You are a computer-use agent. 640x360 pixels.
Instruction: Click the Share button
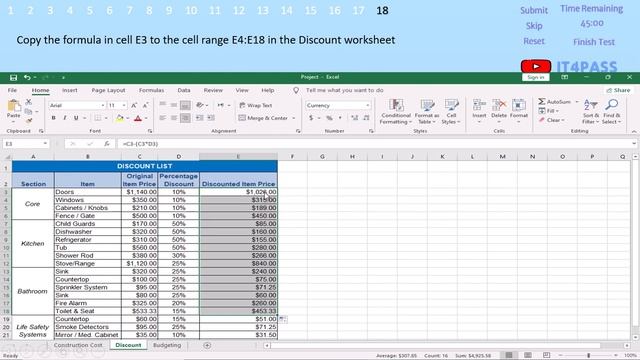pos(618,90)
